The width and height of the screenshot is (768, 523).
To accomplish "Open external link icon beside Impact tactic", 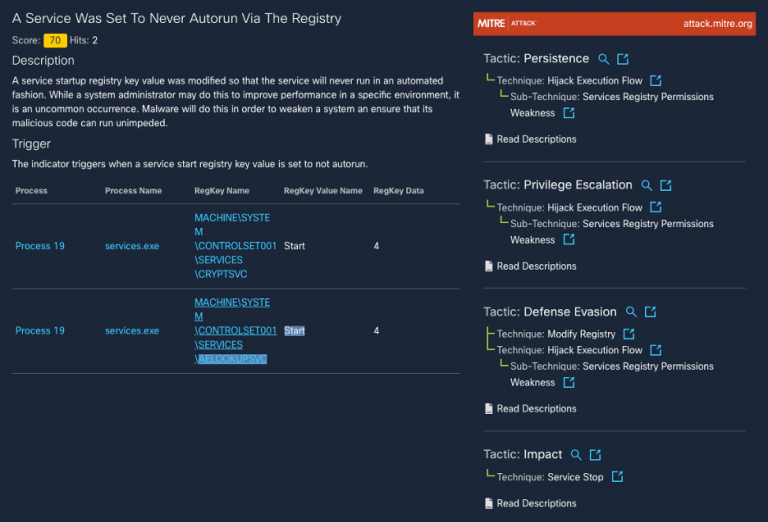I will click(595, 455).
